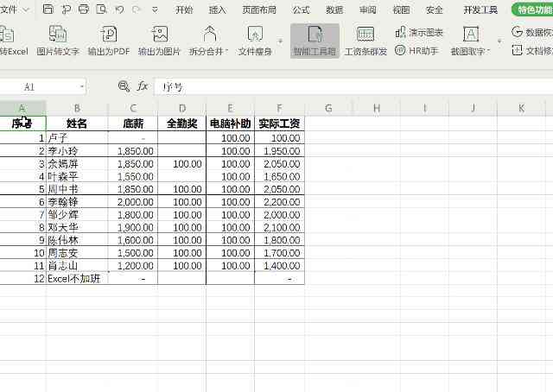Expand the 拆分合并 dropdown arrow
Image resolution: width=553 pixels, height=392 pixels.
pyautogui.click(x=226, y=52)
